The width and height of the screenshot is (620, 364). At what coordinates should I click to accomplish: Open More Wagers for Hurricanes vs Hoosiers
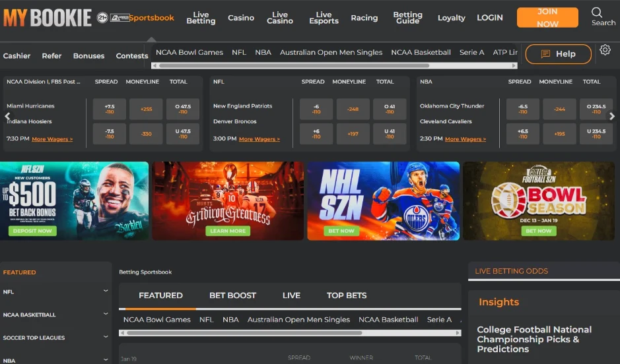(52, 139)
